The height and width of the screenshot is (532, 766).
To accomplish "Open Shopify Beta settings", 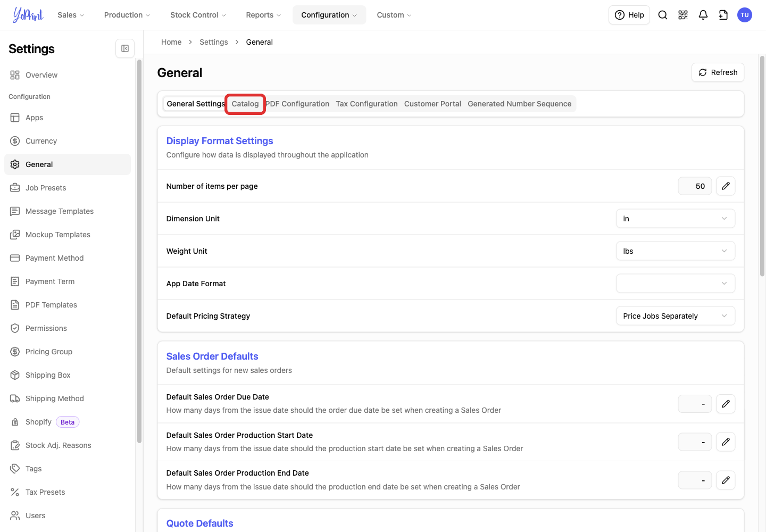I will click(68, 422).
